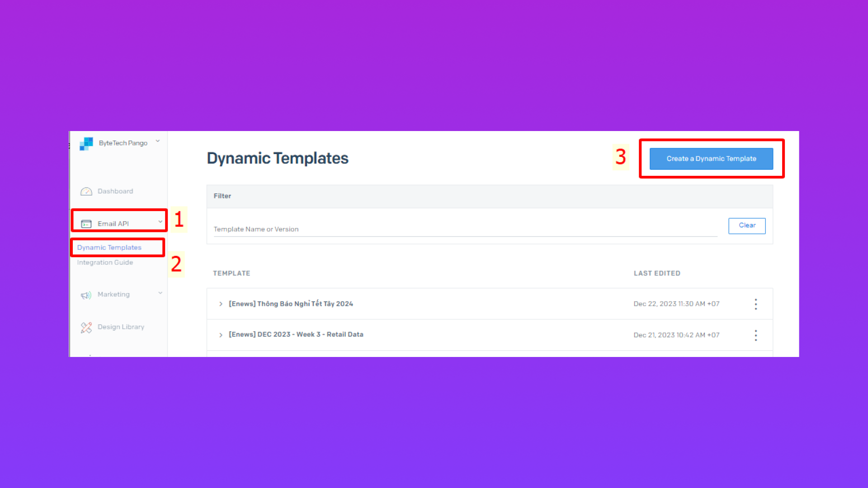Image resolution: width=868 pixels, height=488 pixels.
Task: Focus the Template Name or Version field
Action: tap(465, 229)
